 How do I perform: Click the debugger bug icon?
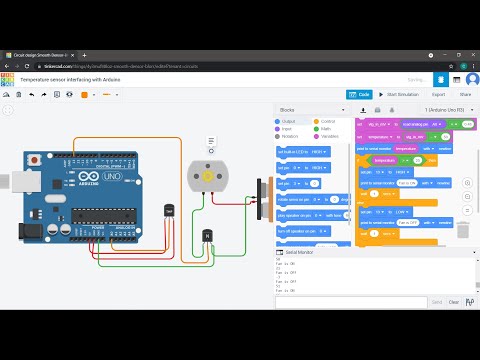tap(392, 110)
